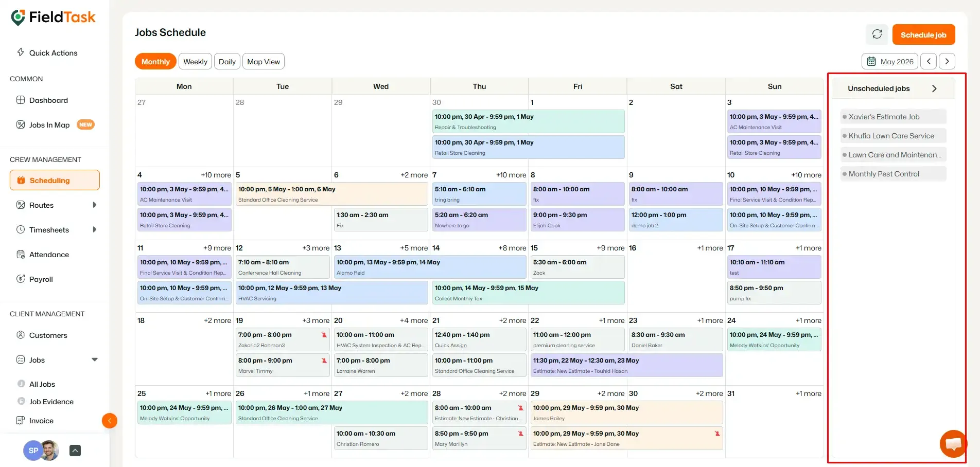Open the orange chat support bubble
This screenshot has height=467, width=980.
953,443
